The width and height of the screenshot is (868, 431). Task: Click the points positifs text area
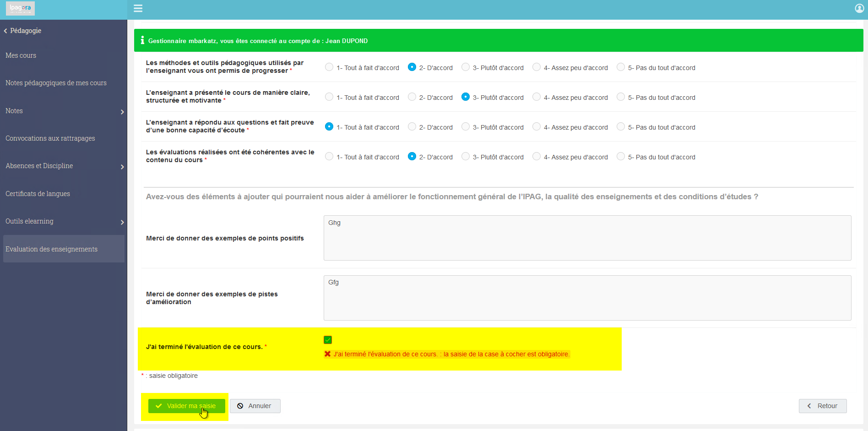coord(587,238)
